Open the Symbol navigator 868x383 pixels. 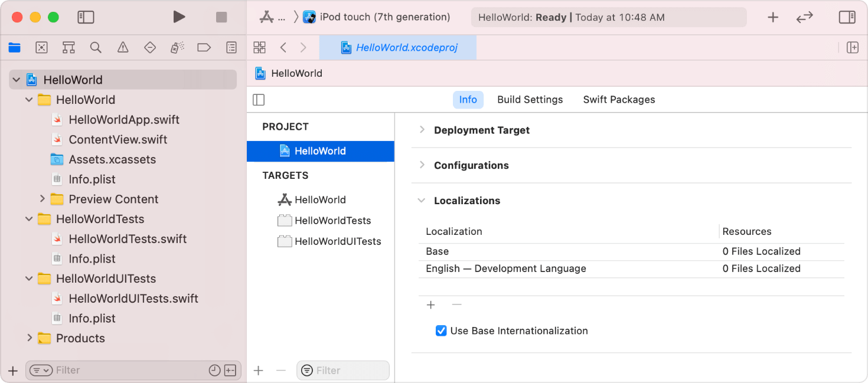68,48
